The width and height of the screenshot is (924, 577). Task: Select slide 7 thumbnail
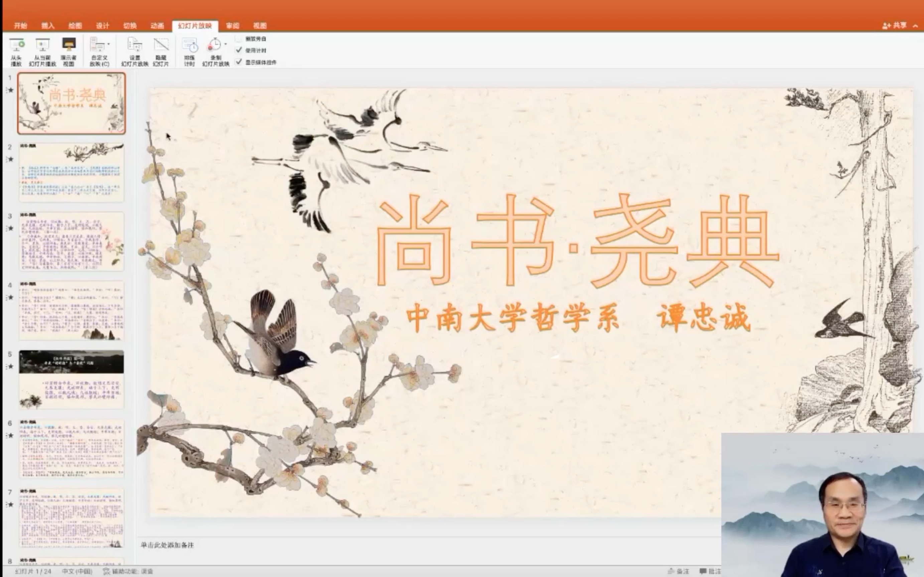72,518
